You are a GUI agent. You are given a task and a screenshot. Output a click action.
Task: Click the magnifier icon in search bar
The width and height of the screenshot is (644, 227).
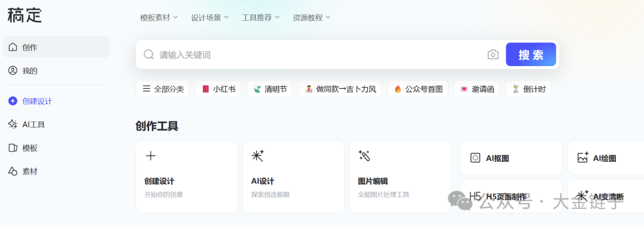(x=148, y=55)
